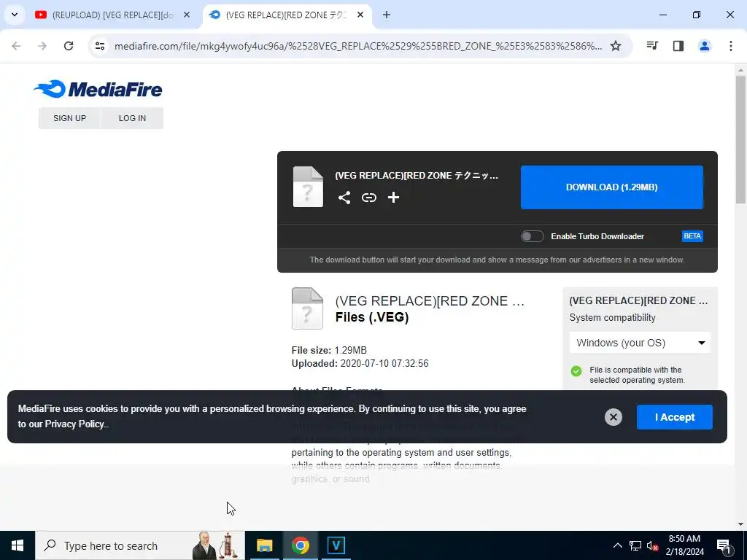Viewport: 747px width, 560px height.
Task: Reload the MediaFire page
Action: (69, 46)
